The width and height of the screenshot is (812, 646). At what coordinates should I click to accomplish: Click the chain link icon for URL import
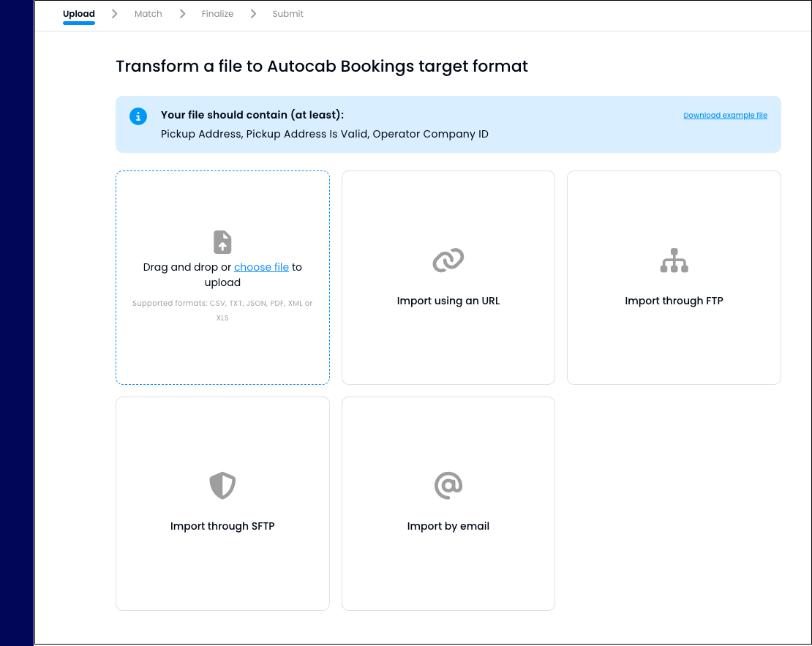[448, 260]
